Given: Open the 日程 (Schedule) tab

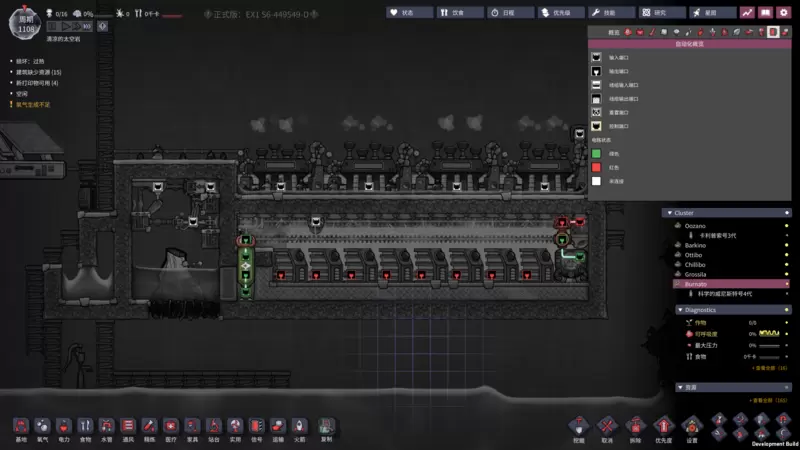Looking at the screenshot, I should coord(511,13).
